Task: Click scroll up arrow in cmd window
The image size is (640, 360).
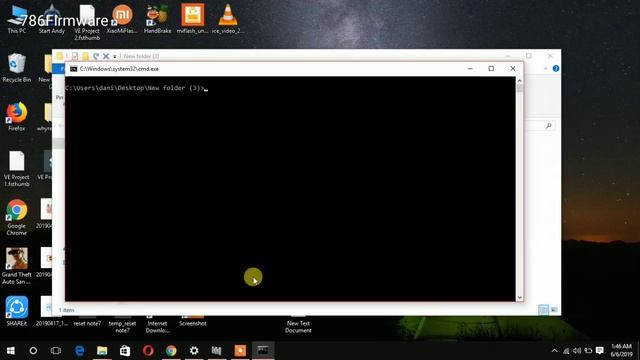Action: (x=519, y=80)
